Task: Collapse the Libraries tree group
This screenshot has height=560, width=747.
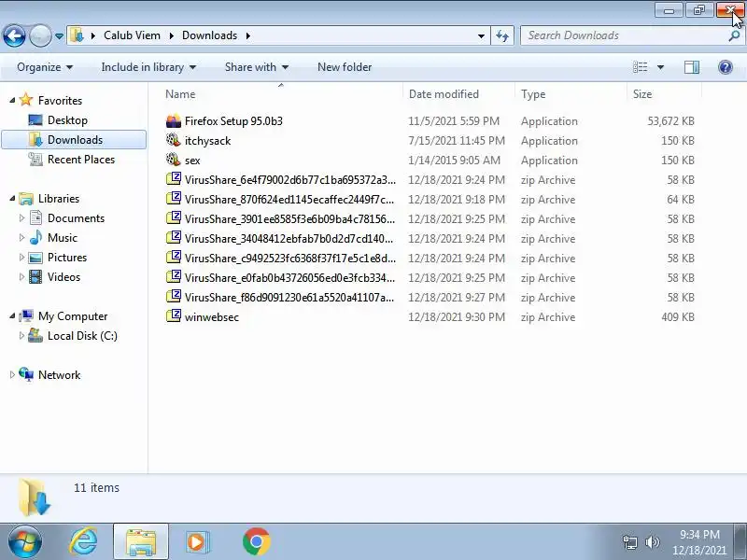Action: coord(12,198)
